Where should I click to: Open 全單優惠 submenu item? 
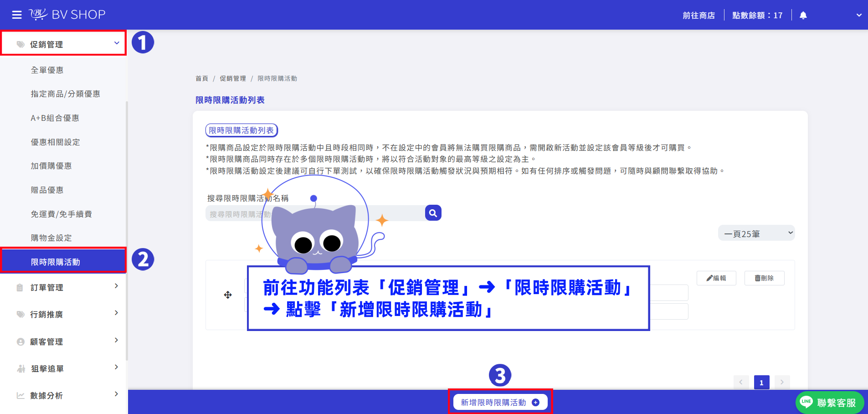pos(47,70)
